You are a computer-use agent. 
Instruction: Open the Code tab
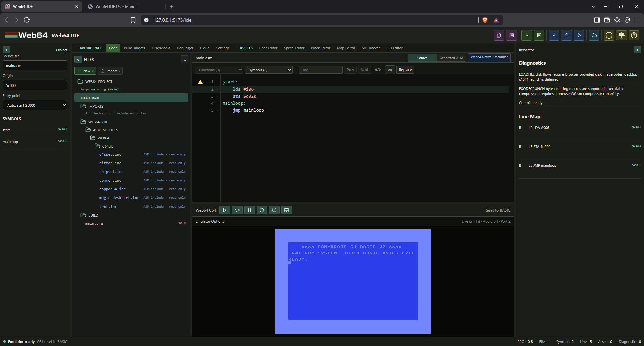(113, 48)
